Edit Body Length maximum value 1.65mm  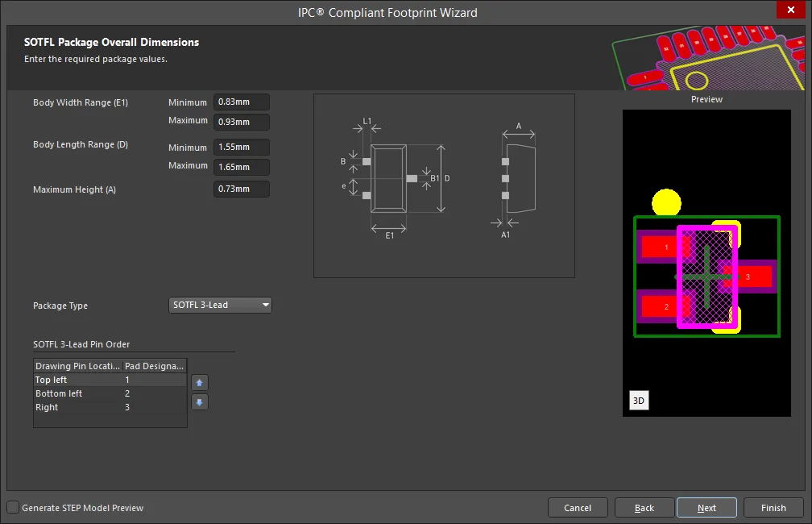(242, 167)
